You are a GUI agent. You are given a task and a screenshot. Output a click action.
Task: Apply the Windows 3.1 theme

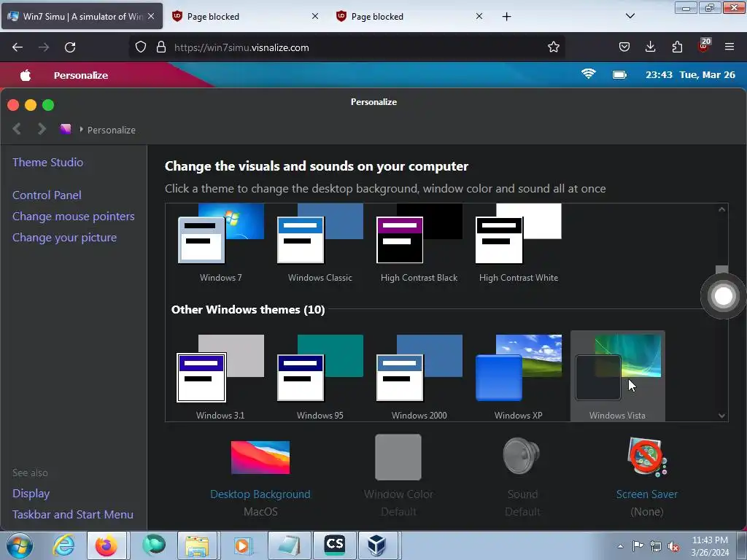(220, 377)
